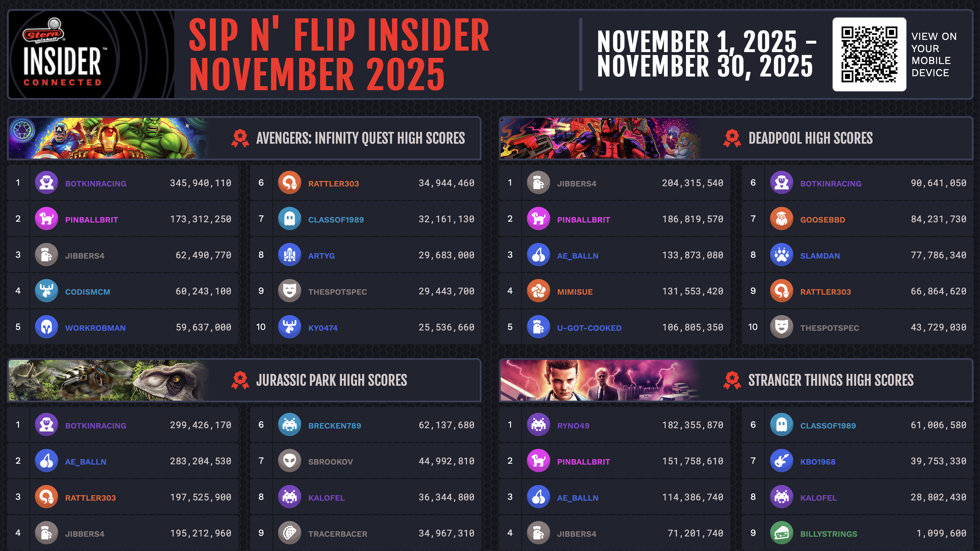
Task: Click KBO1968's guitar avatar icon
Action: click(x=781, y=461)
